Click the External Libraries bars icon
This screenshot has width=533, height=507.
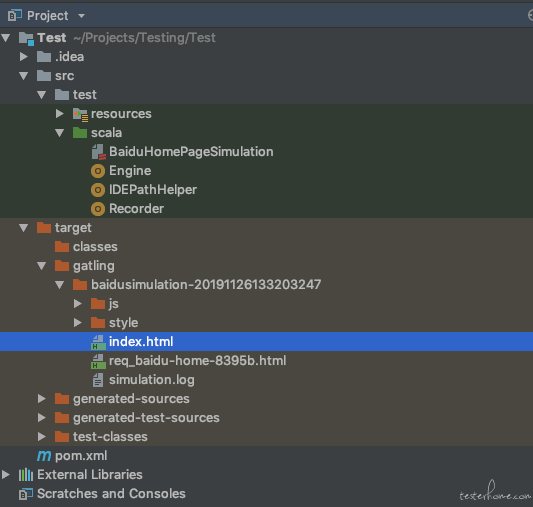pos(26,475)
